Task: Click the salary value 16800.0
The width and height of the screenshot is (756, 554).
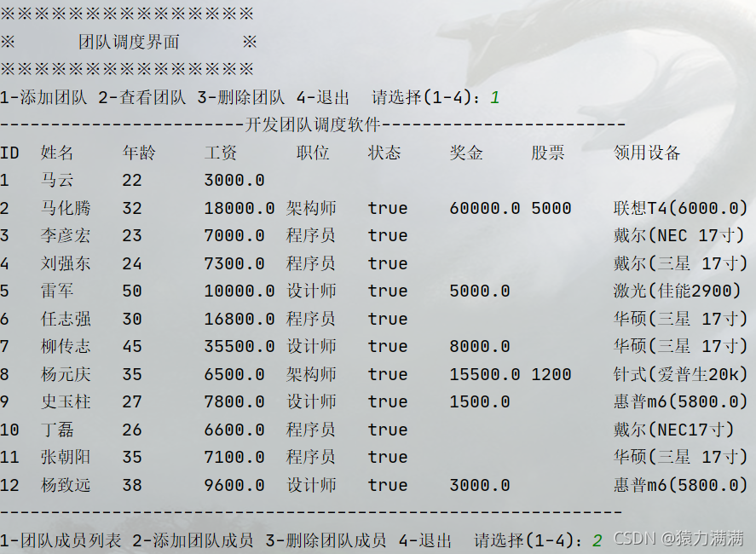Action: click(239, 319)
